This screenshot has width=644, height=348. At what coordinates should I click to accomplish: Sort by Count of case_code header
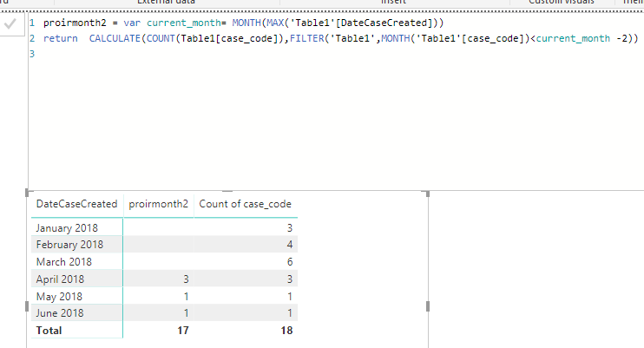pos(246,204)
